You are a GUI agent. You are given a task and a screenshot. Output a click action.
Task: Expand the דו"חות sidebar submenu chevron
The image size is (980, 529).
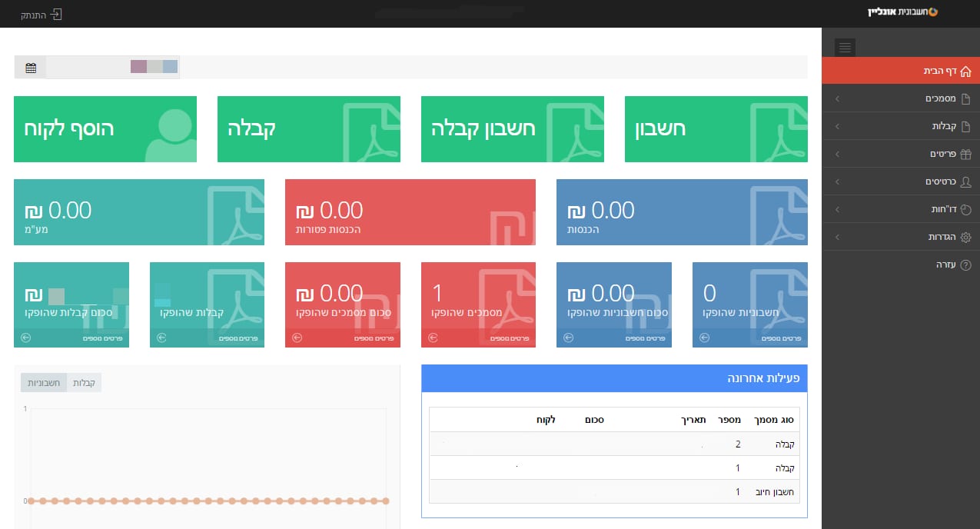point(837,209)
